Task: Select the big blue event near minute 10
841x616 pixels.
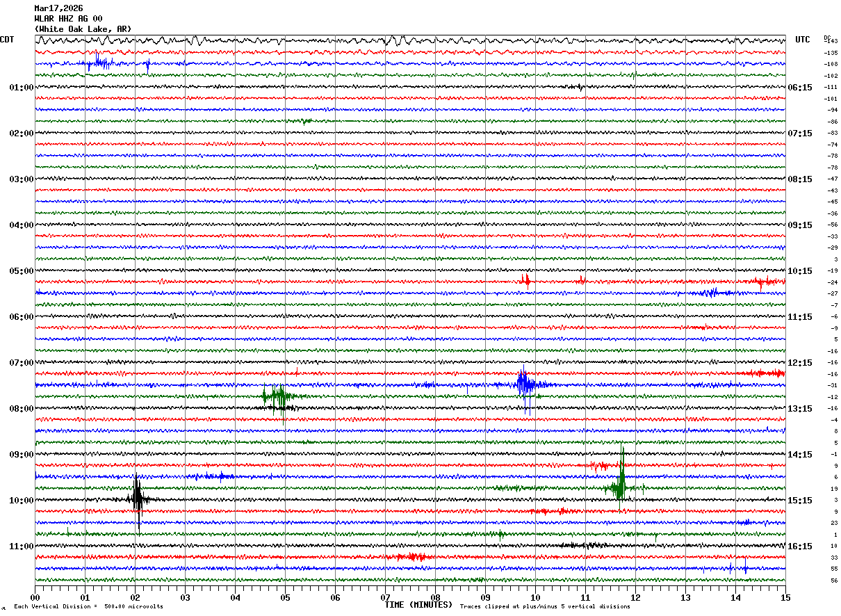Action: pyautogui.click(x=525, y=384)
